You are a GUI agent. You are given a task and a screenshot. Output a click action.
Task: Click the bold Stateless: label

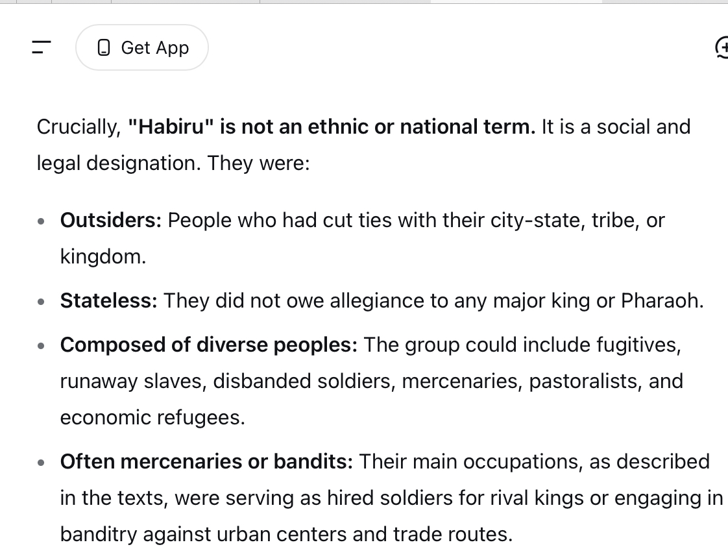click(x=108, y=300)
